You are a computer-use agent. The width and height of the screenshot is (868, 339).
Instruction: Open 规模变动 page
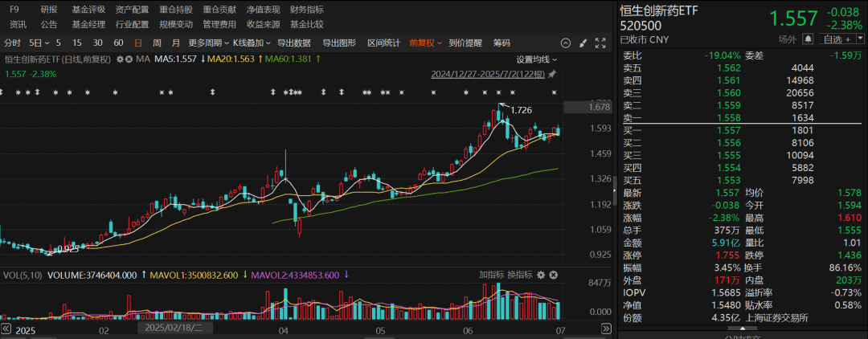176,24
